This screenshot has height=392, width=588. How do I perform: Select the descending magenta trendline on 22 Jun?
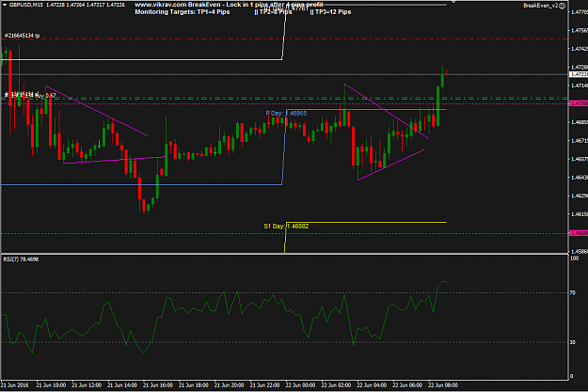pos(387,111)
